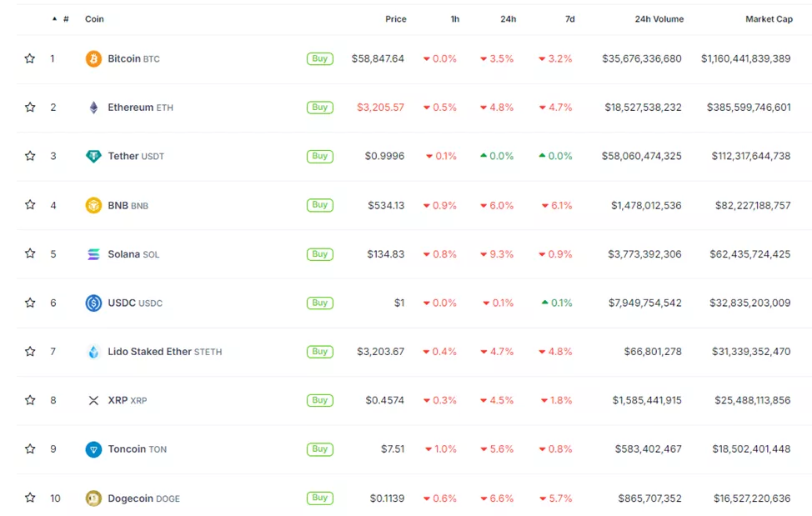The image size is (812, 516).
Task: Favorite Ethereum with the star toggle
Action: pyautogui.click(x=30, y=108)
